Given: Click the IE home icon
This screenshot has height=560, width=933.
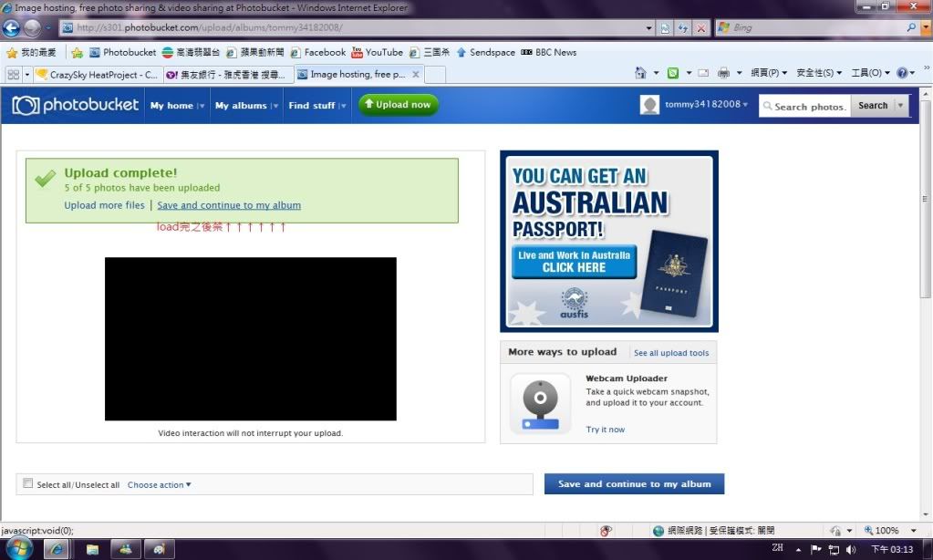Looking at the screenshot, I should point(641,73).
